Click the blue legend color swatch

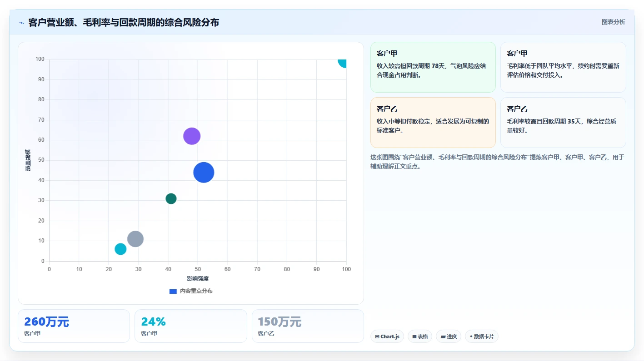click(173, 291)
